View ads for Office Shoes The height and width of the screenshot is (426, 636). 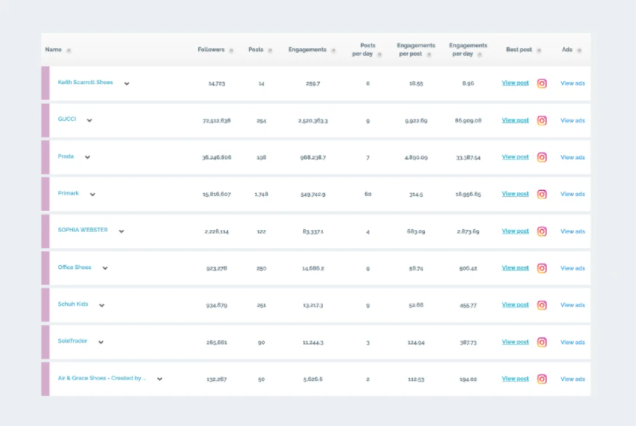573,268
